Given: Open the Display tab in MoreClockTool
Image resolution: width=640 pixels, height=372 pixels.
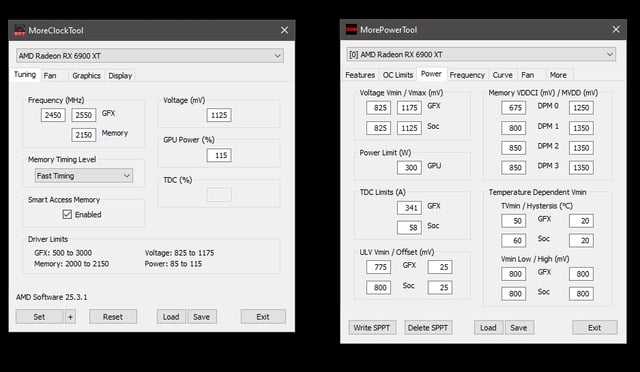Looking at the screenshot, I should pos(120,76).
